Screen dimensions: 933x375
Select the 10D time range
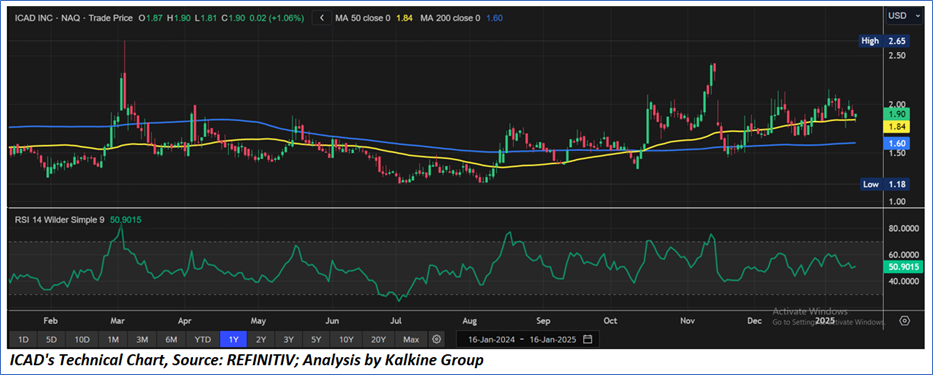click(82, 339)
